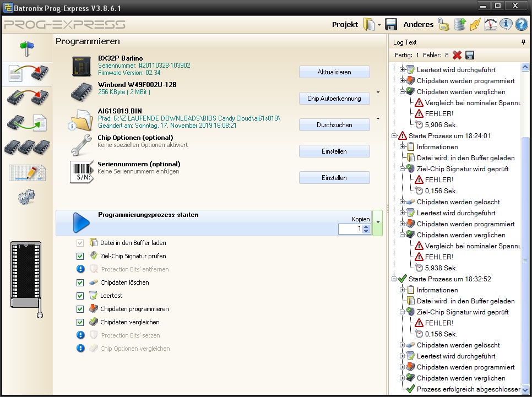Click the 'Firmware Version: 02.34' text
The image size is (532, 397).
click(x=129, y=73)
